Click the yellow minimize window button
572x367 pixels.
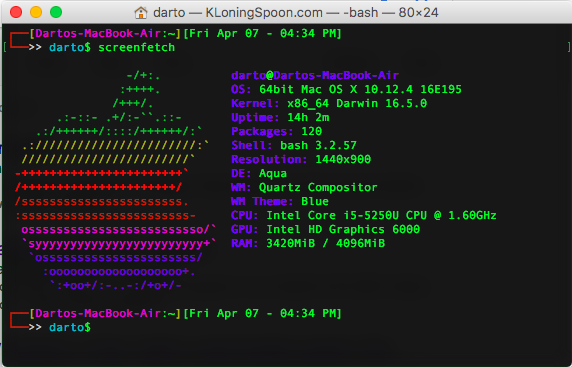click(x=36, y=12)
